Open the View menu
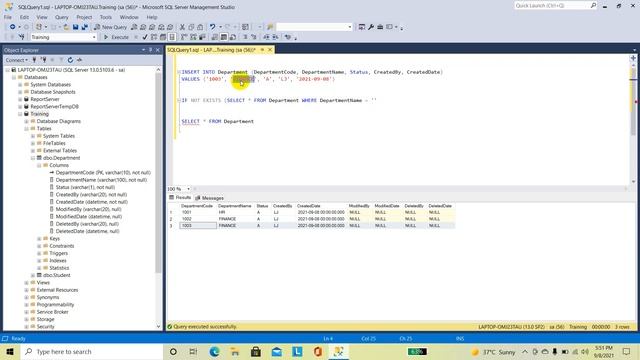The image size is (640, 360). pyautogui.click(x=42, y=17)
